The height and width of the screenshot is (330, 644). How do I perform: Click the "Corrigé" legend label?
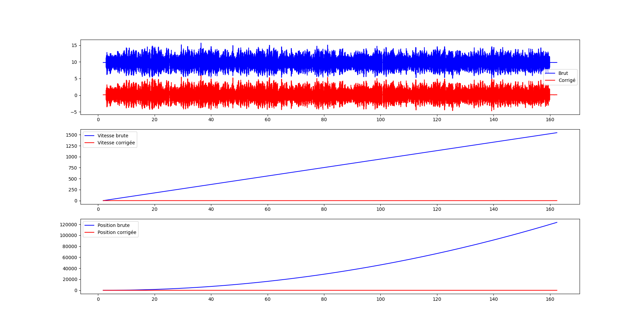pyautogui.click(x=567, y=80)
